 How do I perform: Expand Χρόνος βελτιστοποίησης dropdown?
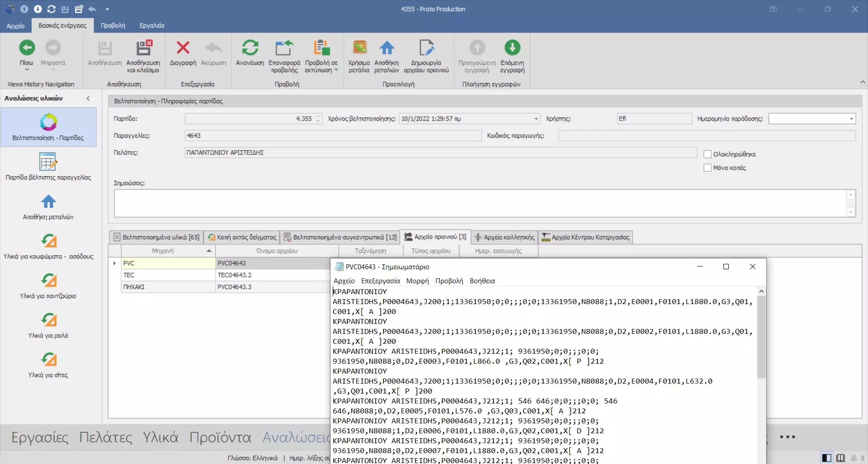536,119
